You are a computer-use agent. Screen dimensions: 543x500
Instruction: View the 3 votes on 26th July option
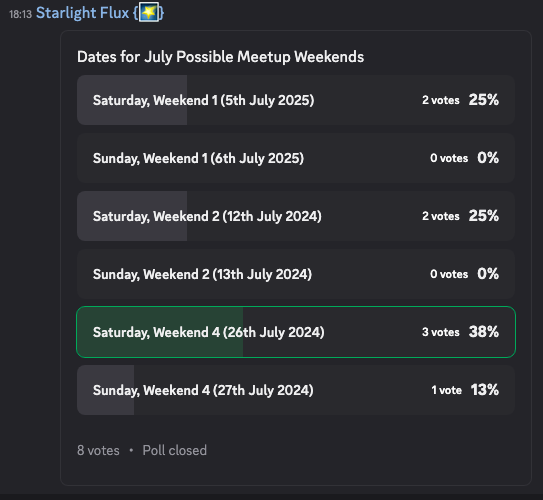440,332
